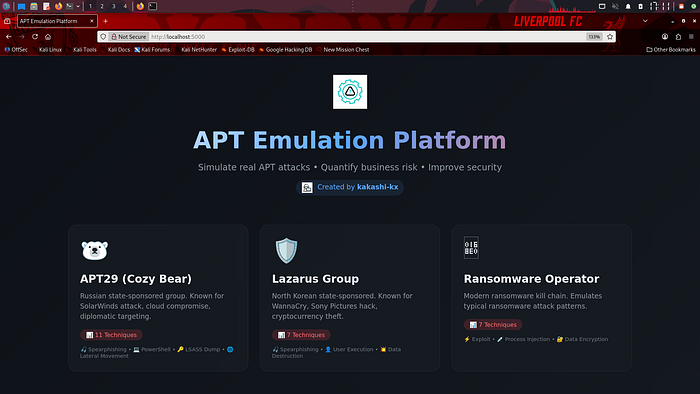The height and width of the screenshot is (394, 700).
Task: Bookmark this page with the star
Action: [610, 37]
